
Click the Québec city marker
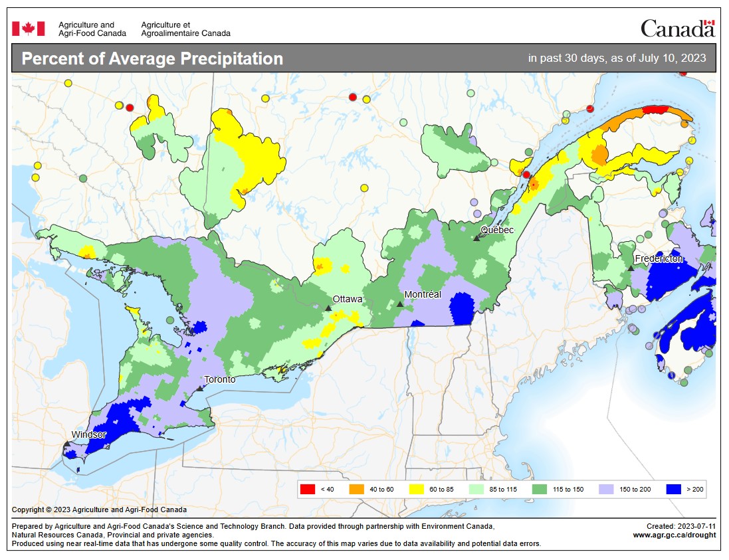[x=477, y=238]
